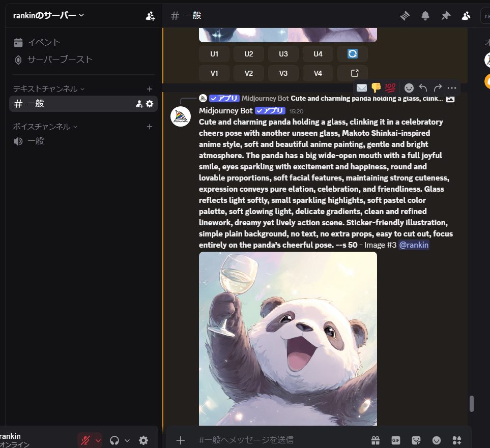
Task: Open イベント in the sidebar
Action: pyautogui.click(x=43, y=42)
